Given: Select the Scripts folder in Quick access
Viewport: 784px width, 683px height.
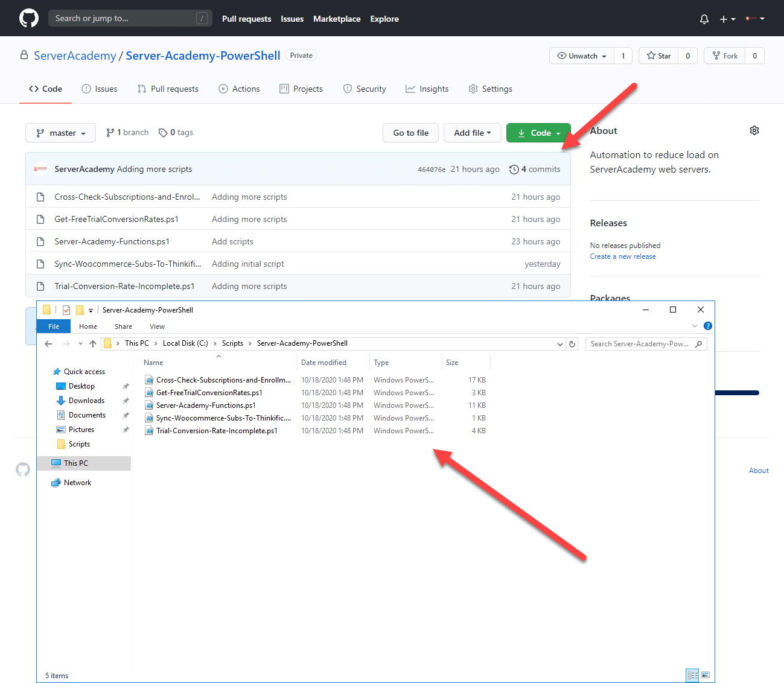Looking at the screenshot, I should tap(78, 443).
